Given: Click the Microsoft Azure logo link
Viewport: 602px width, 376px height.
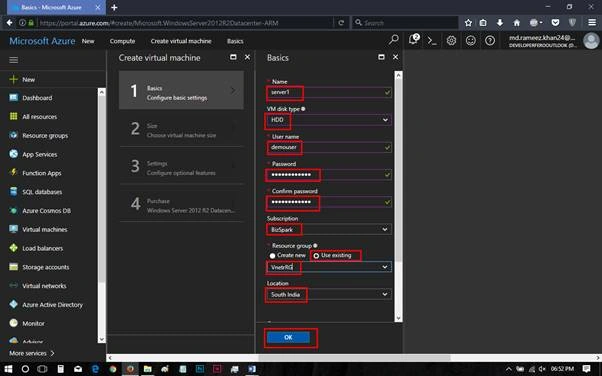Looking at the screenshot, I should tap(42, 41).
